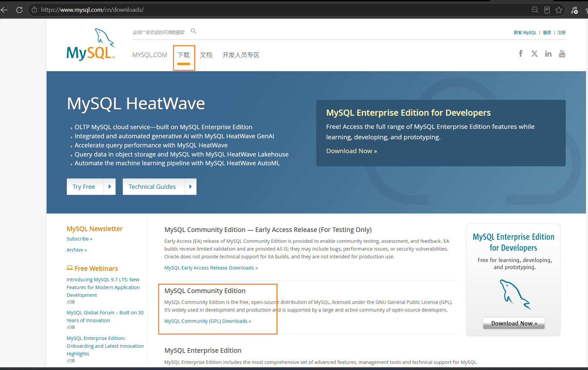588x370 pixels.
Task: Click the 联系 MySQL link
Action: (525, 33)
